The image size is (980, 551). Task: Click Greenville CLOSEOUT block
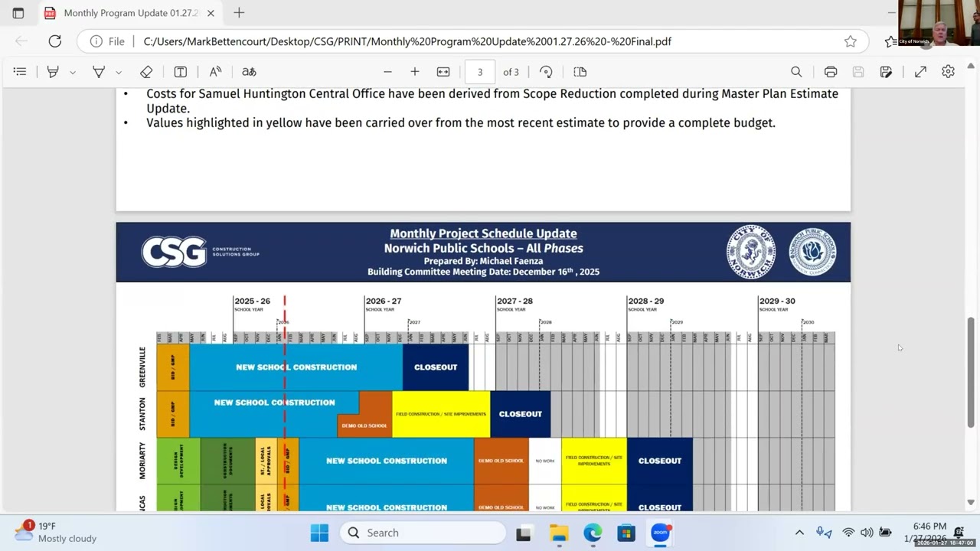click(x=436, y=367)
